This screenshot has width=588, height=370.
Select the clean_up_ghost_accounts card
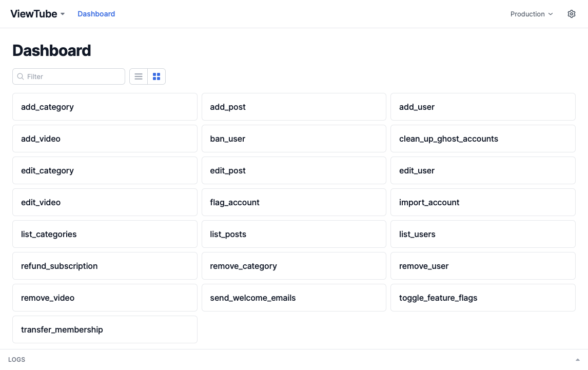pos(482,139)
